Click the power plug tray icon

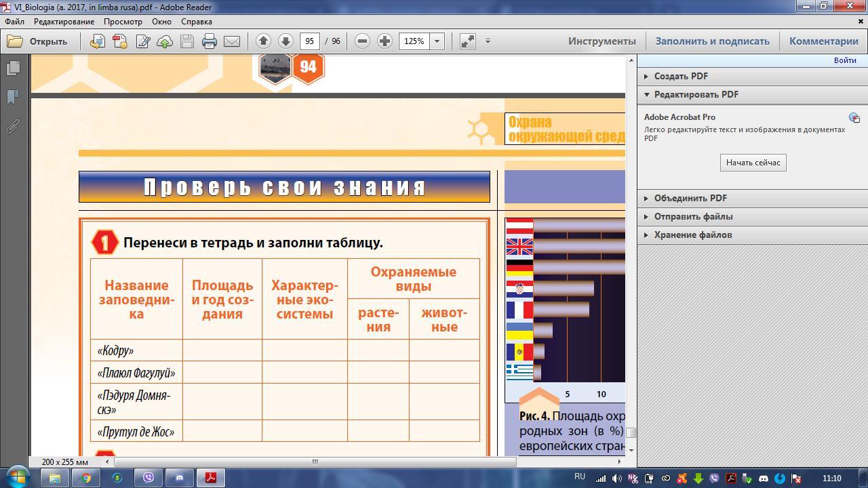coord(649,479)
